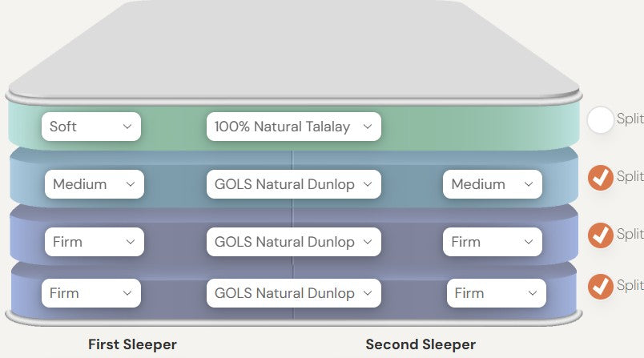Open the top layer Soft firmness dropdown
This screenshot has height=358, width=644.
click(91, 127)
